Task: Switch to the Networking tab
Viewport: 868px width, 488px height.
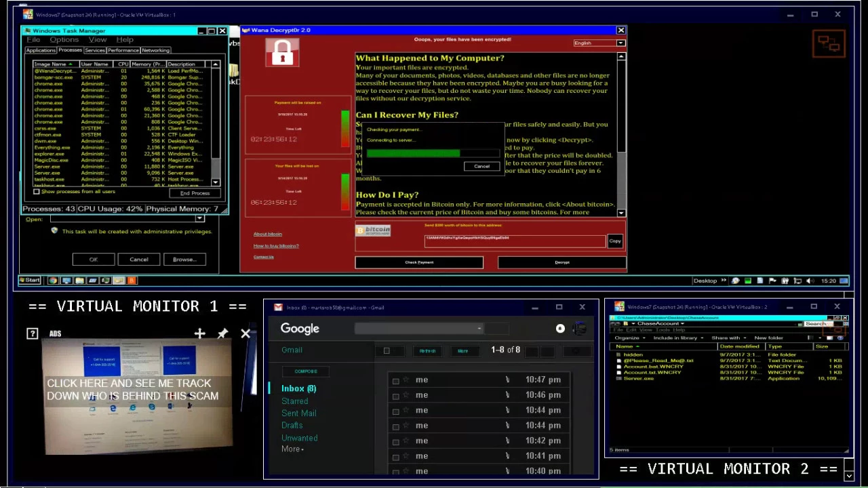Action: pyautogui.click(x=156, y=50)
